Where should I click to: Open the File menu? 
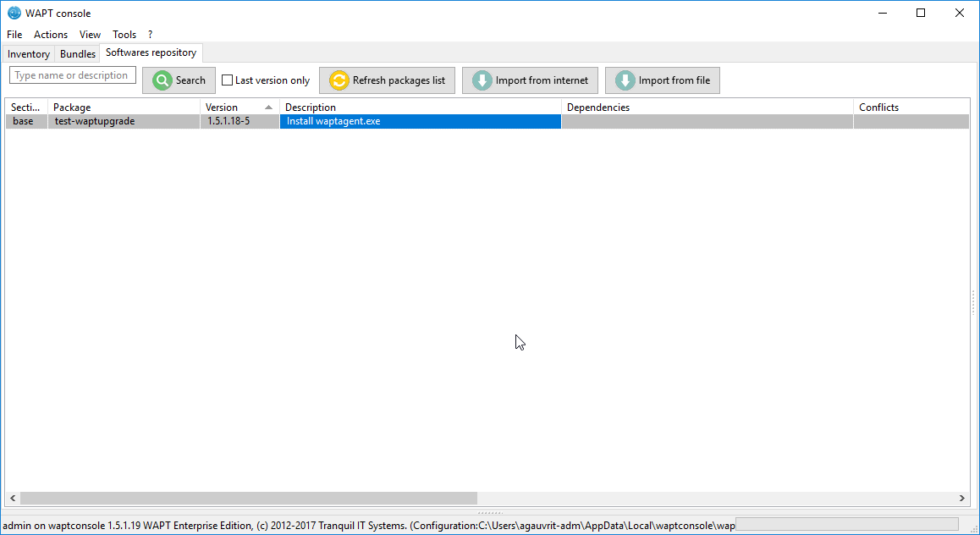coord(14,35)
